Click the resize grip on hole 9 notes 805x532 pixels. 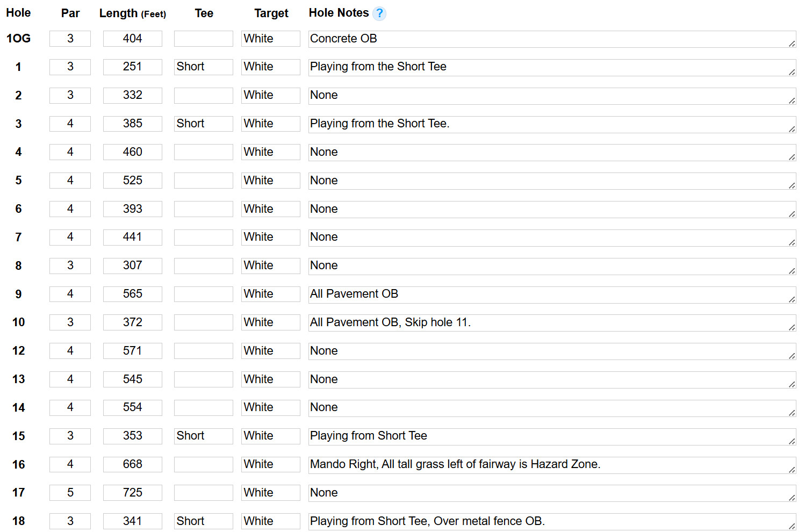coord(792,299)
